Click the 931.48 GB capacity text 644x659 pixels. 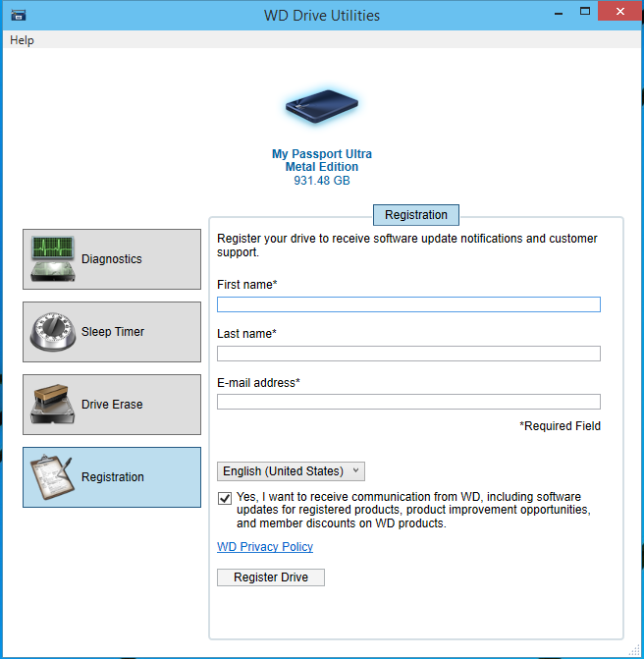coord(322,181)
